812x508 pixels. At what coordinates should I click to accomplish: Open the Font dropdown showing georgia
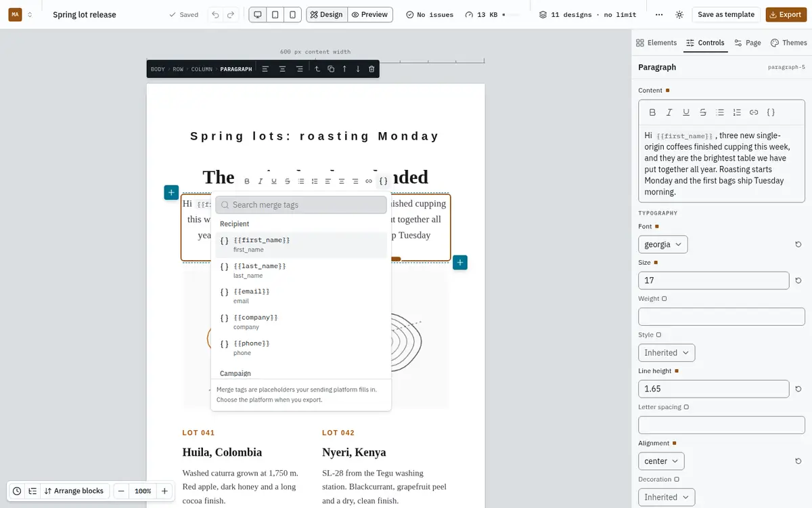tap(663, 245)
